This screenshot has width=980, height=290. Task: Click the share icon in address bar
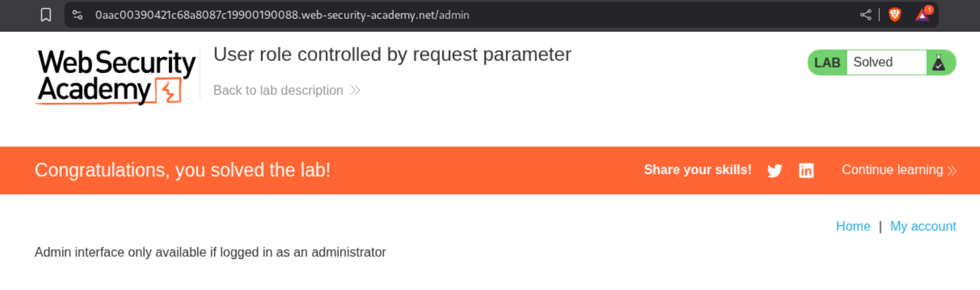pyautogui.click(x=866, y=15)
